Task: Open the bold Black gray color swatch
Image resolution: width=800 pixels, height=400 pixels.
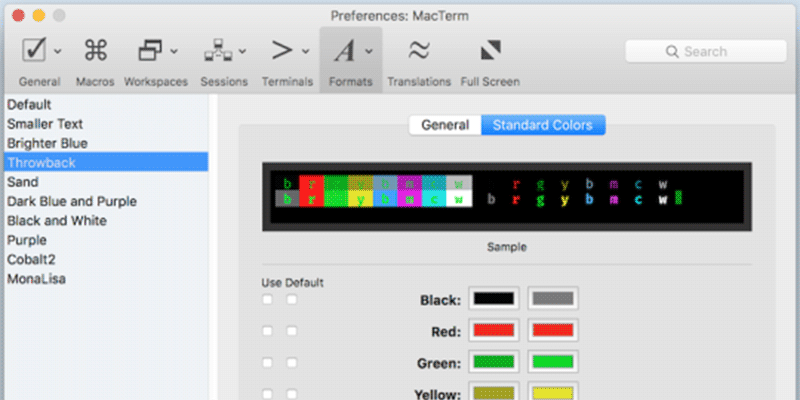Action: coord(553,298)
